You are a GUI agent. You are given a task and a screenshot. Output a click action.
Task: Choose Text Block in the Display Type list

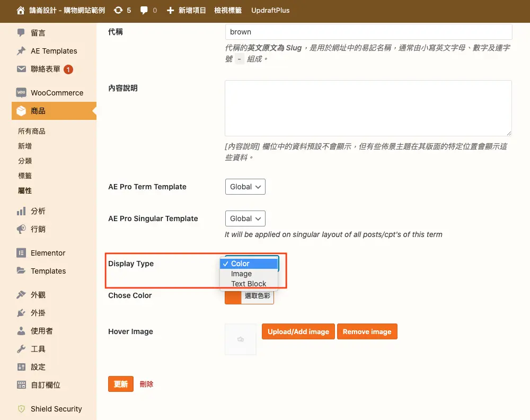tap(249, 284)
